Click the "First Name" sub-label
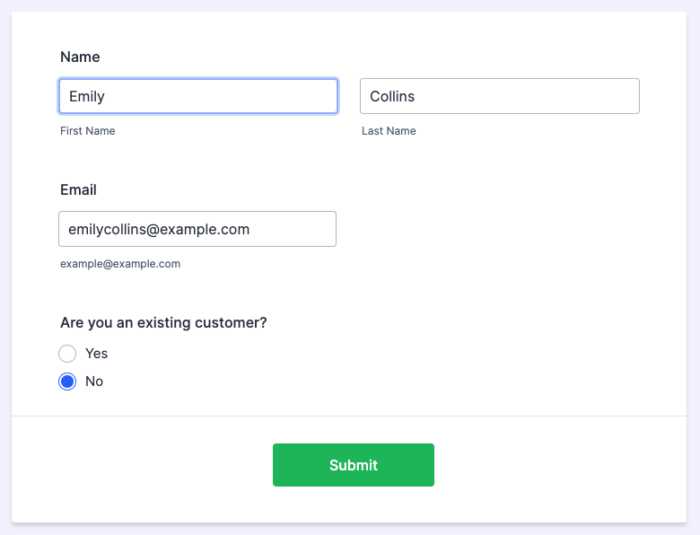 [88, 131]
